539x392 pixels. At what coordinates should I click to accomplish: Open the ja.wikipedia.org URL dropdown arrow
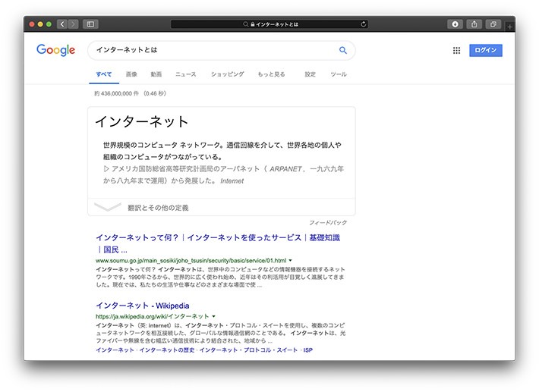tap(213, 316)
